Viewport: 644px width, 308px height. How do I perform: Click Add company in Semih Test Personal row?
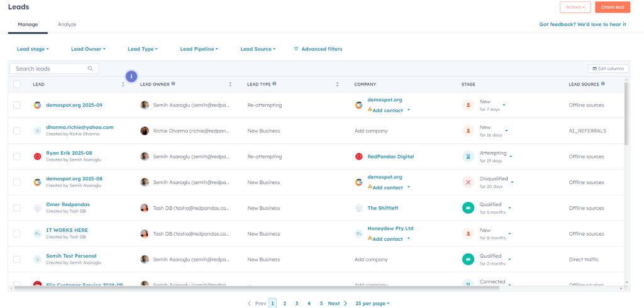tap(371, 260)
